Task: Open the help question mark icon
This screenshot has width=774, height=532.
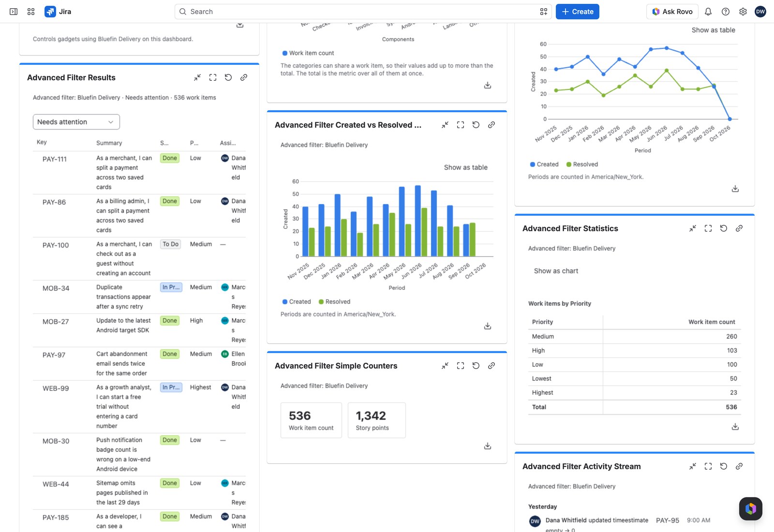Action: pos(726,12)
